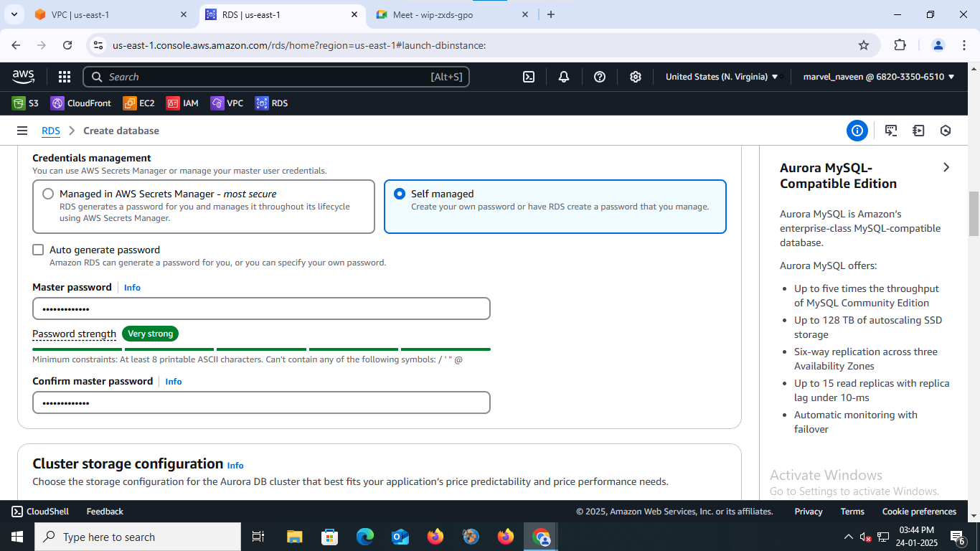Open the AWS support help icon
The width and height of the screenshot is (980, 551).
[600, 77]
